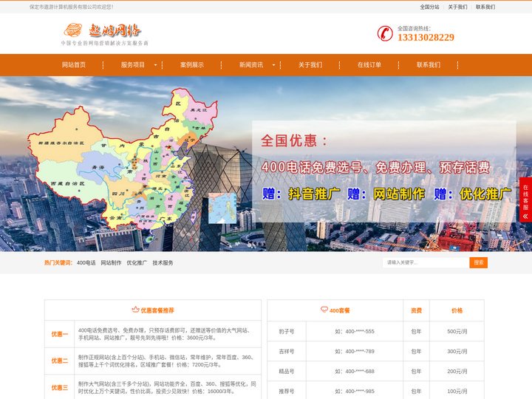The width and height of the screenshot is (532, 399).
Task: Click the 推荐号 table cell
Action: tap(287, 391)
